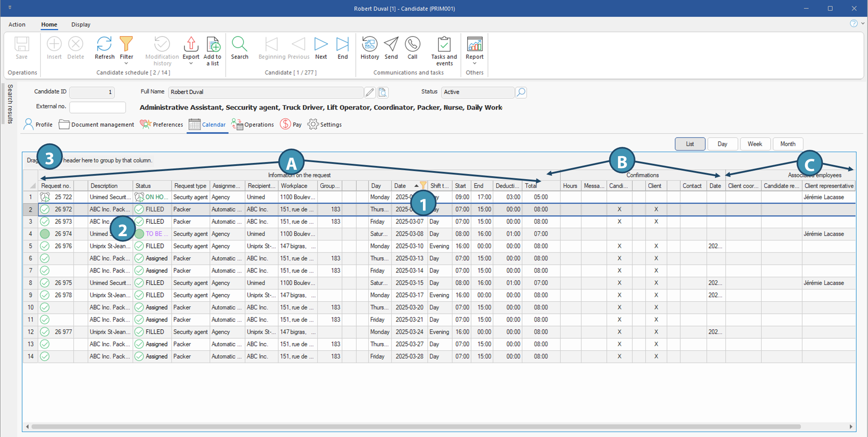The height and width of the screenshot is (437, 868).
Task: Click the External no. input field
Action: 97,107
